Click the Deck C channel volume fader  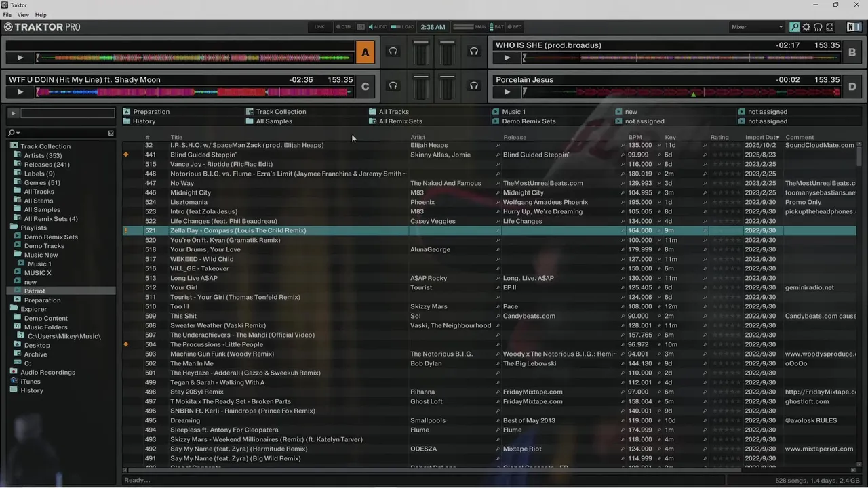pos(421,87)
